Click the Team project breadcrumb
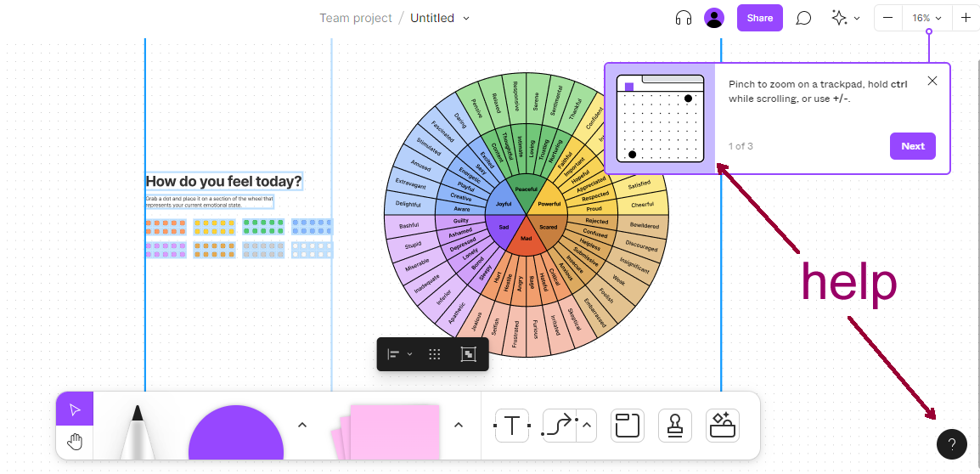Viewport: 980px width, 474px height. tap(356, 18)
